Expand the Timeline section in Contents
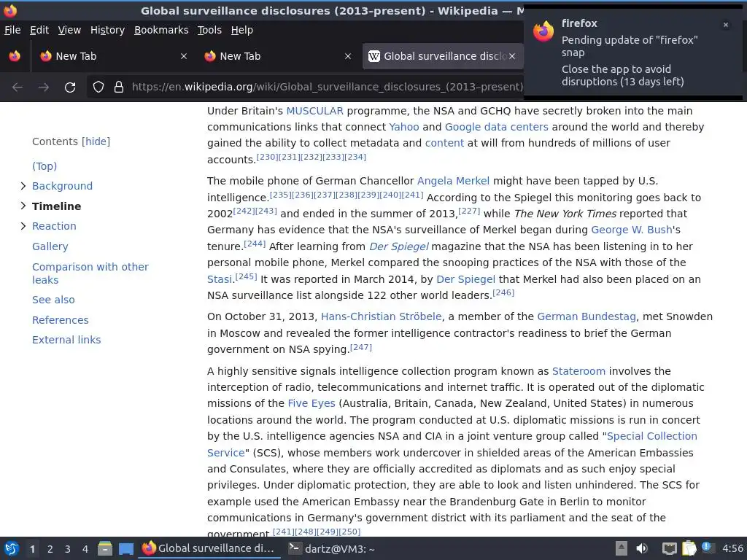The image size is (747, 560). (23, 206)
